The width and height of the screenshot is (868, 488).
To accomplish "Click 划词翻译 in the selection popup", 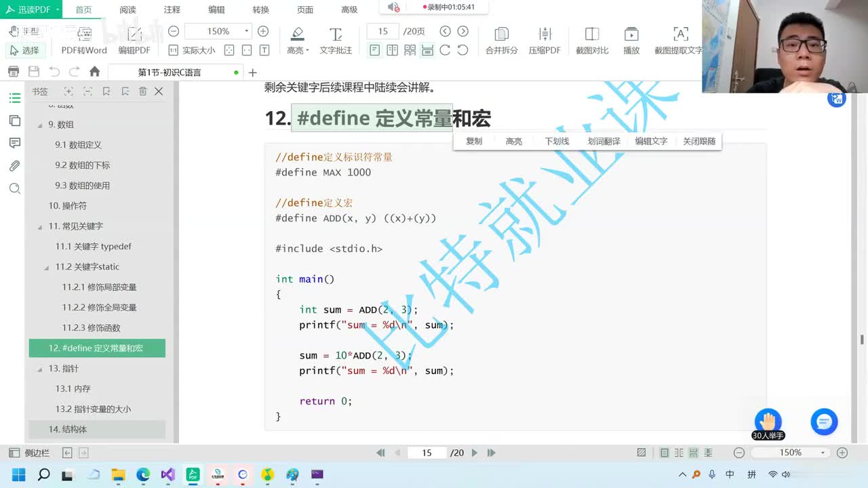I will click(x=604, y=141).
